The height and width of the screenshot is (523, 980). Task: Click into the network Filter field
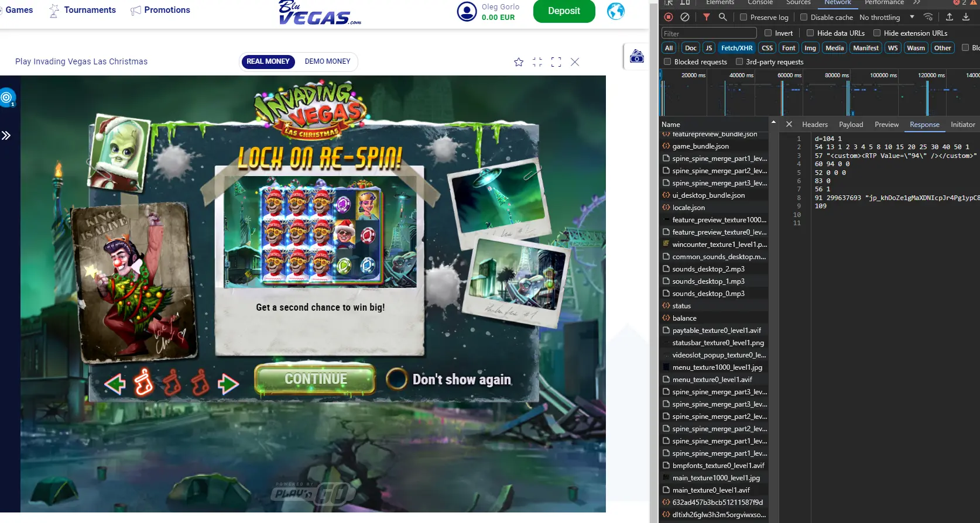(708, 33)
